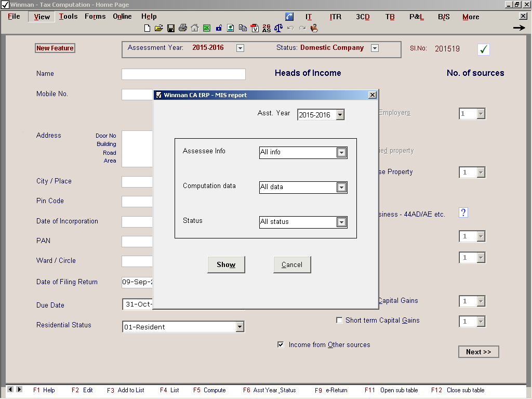532x399 pixels.
Task: Click the Show button
Action: point(226,264)
